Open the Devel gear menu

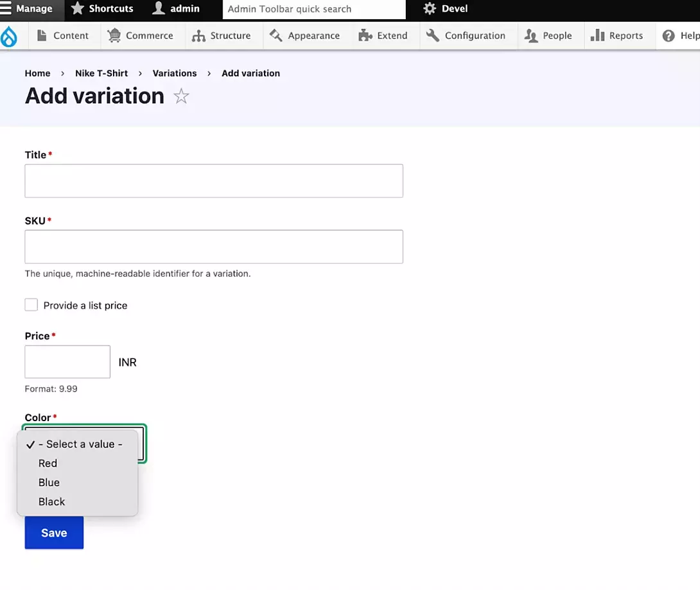pyautogui.click(x=428, y=9)
